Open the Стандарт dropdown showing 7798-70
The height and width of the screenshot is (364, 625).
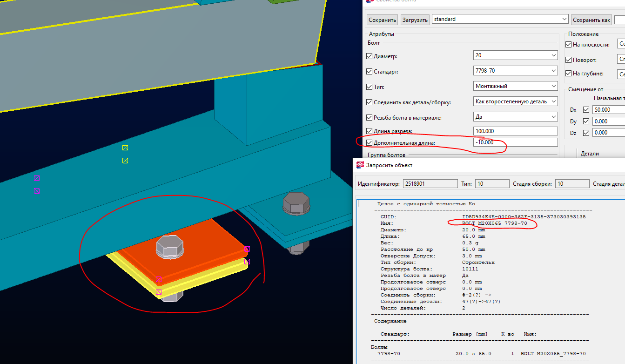pos(515,71)
